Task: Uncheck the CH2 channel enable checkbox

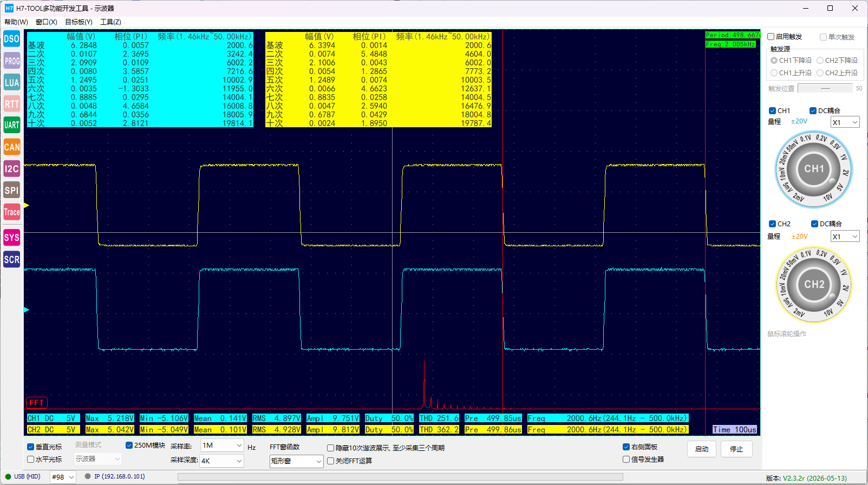Action: point(773,224)
